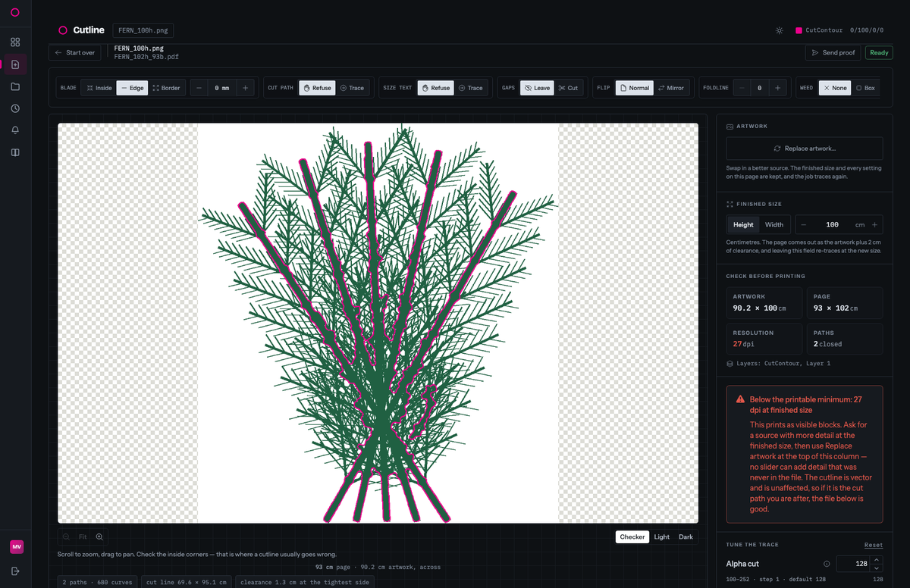Viewport: 910px width, 588px height.
Task: Toggle the light theme sun icon
Action: point(779,31)
